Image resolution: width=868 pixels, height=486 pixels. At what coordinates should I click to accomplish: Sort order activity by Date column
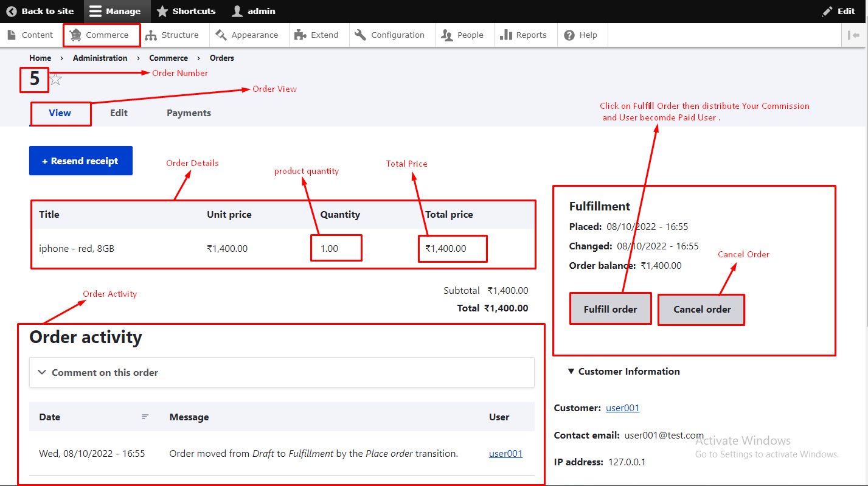coord(50,417)
